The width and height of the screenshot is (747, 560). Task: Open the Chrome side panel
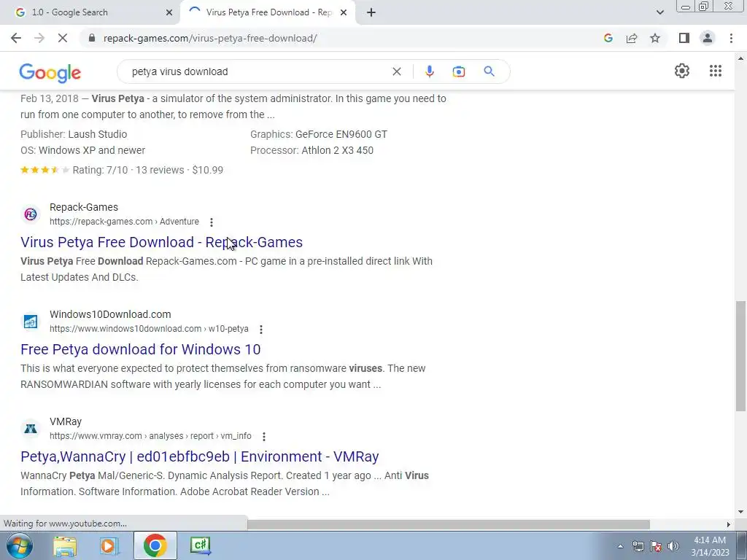tap(684, 38)
